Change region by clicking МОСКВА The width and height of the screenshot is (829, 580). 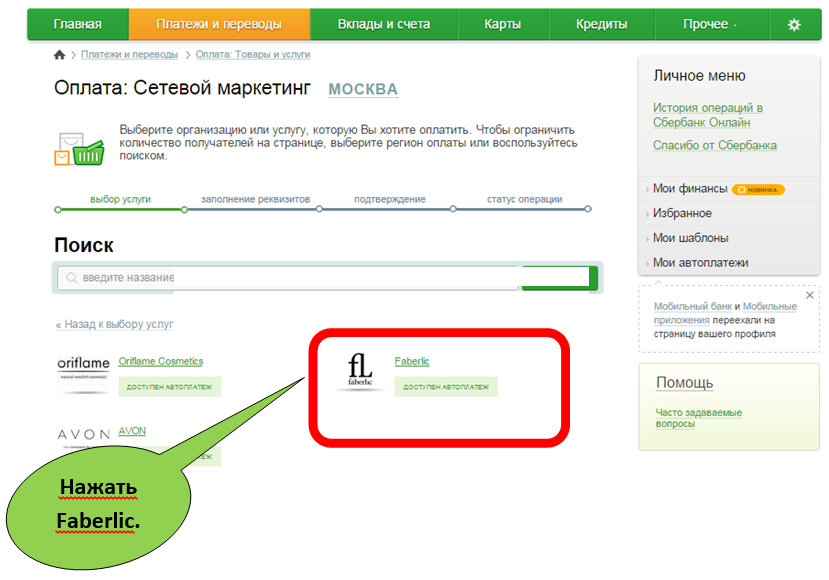363,90
